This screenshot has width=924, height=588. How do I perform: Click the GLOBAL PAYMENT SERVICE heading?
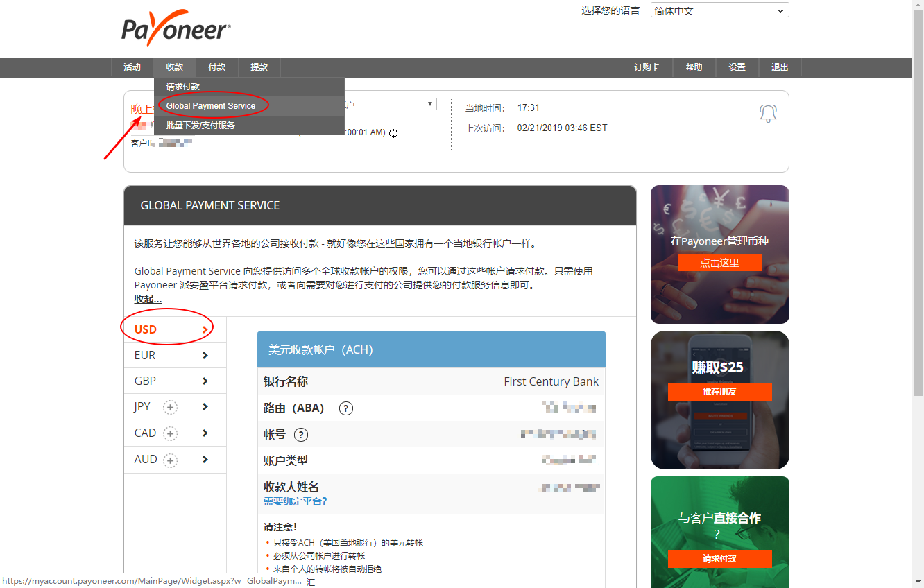pos(210,206)
